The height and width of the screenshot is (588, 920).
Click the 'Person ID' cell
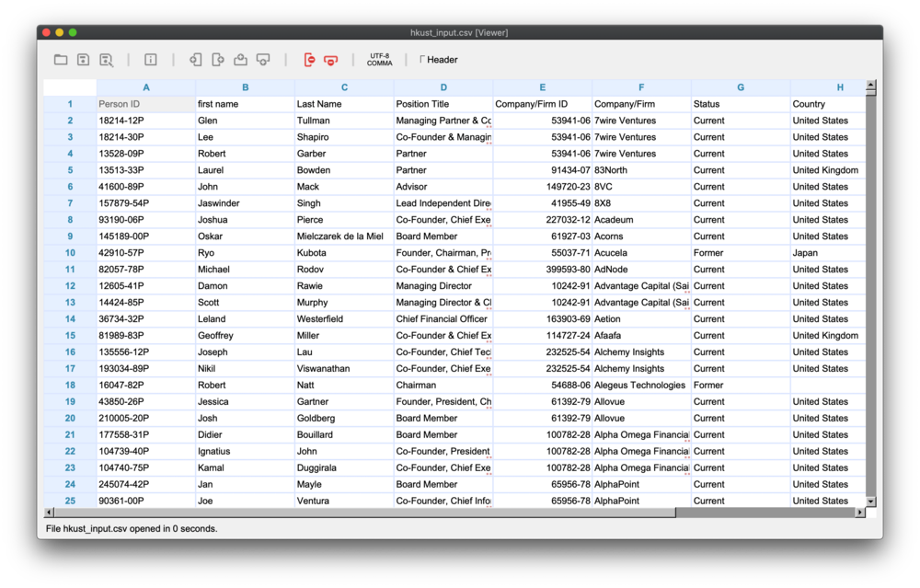(146, 104)
